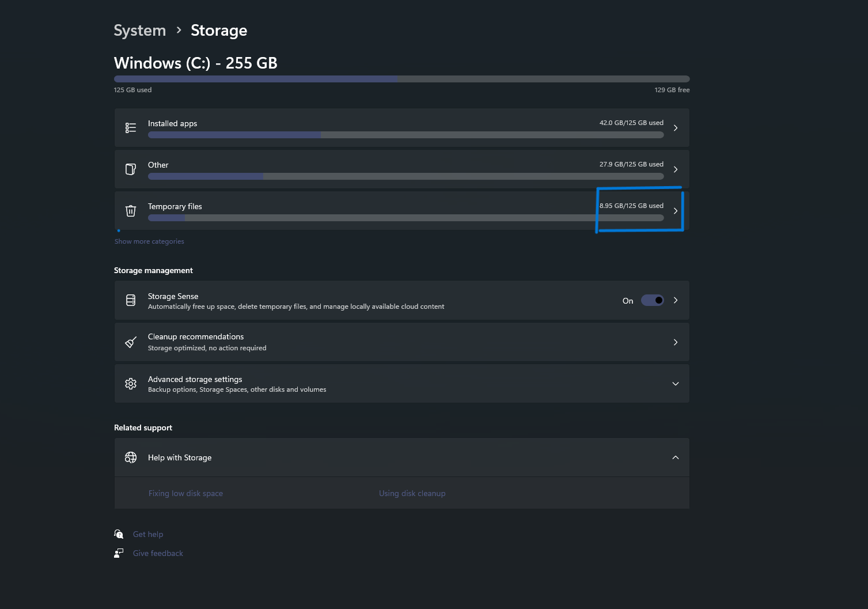Open Fixing low disk space link

click(x=185, y=493)
